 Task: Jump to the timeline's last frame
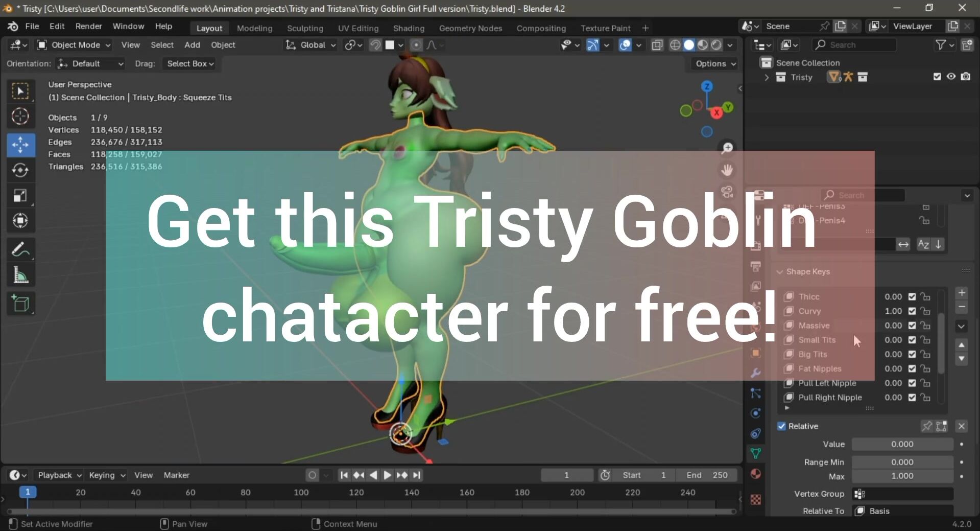417,475
